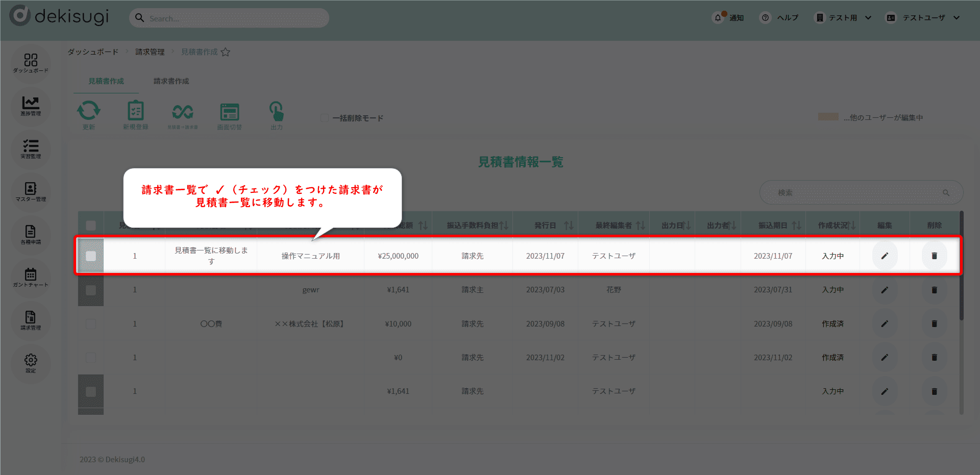Image resolution: width=980 pixels, height=475 pixels.
Task: Open the ヘルプ link in header
Action: (x=779, y=18)
